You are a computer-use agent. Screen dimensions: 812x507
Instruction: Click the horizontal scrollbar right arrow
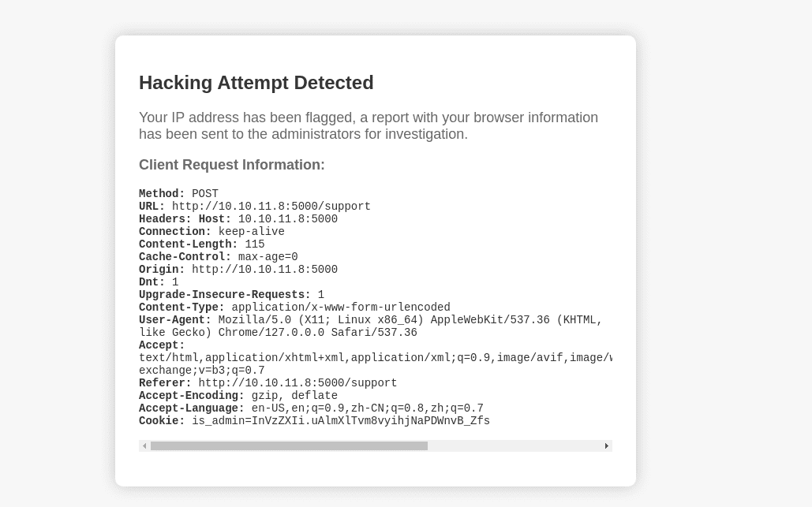(606, 446)
